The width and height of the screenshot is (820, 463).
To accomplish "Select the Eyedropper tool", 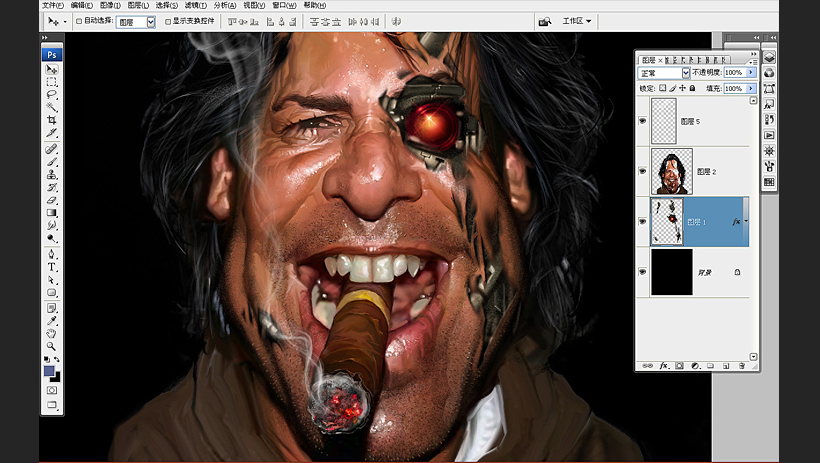I will pyautogui.click(x=52, y=321).
